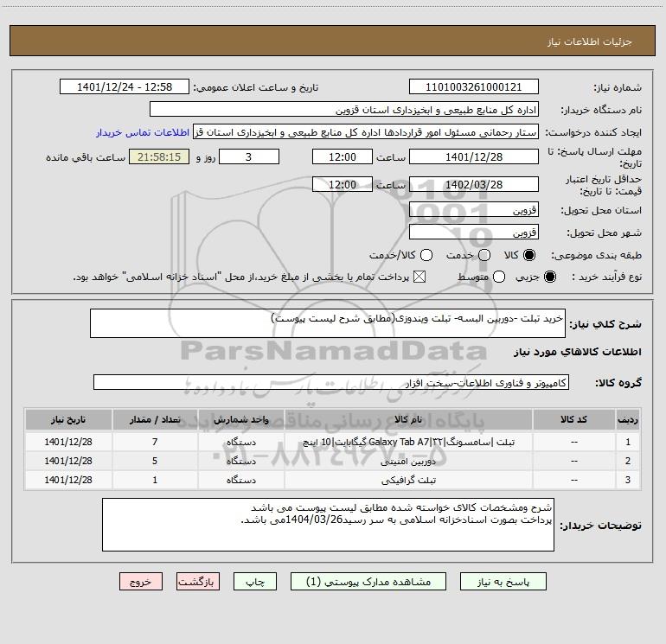Open مشاهده مدارک پیوستی (1) button
This screenshot has width=666, height=644.
[x=368, y=582]
